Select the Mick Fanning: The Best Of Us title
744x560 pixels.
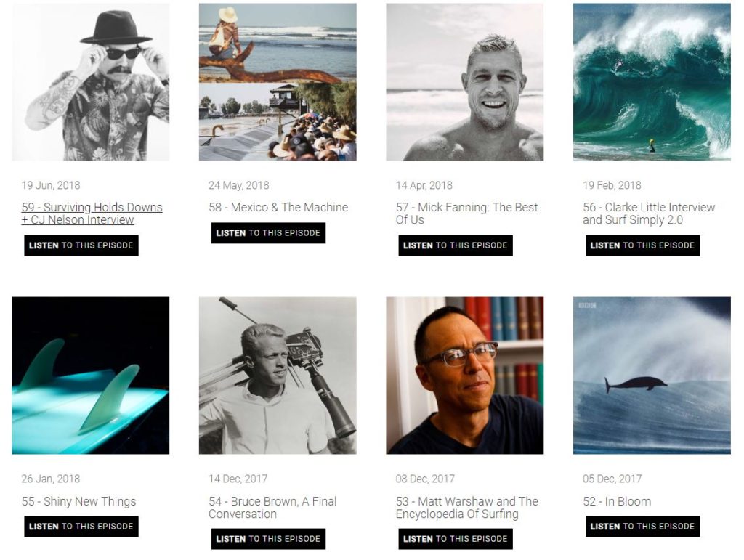coord(466,214)
